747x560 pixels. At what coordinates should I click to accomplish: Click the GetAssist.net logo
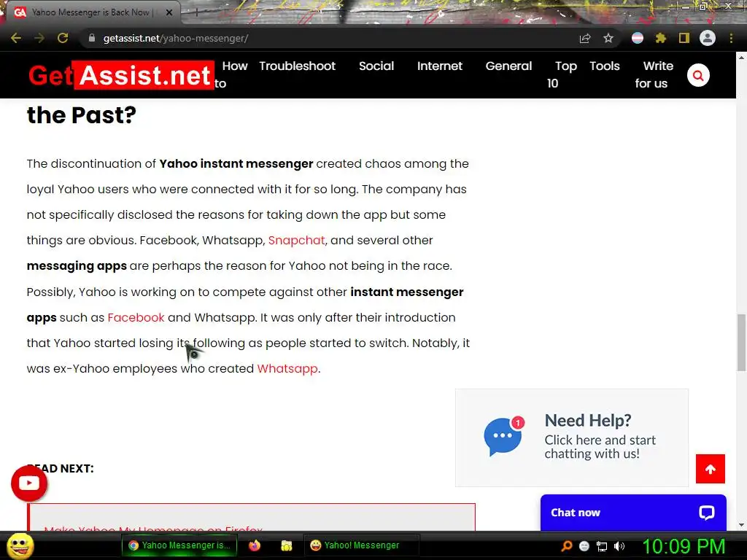[x=121, y=75]
